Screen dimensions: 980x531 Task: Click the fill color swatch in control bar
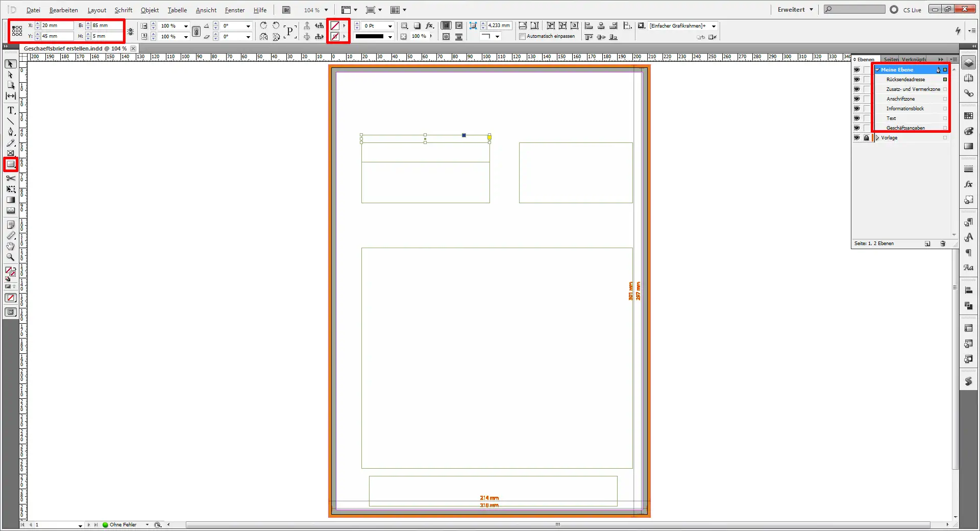[335, 26]
